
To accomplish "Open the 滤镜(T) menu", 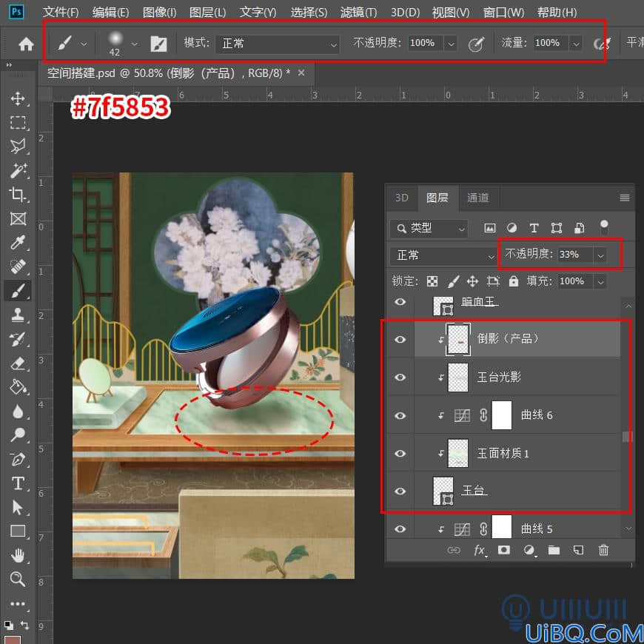I will (x=358, y=12).
